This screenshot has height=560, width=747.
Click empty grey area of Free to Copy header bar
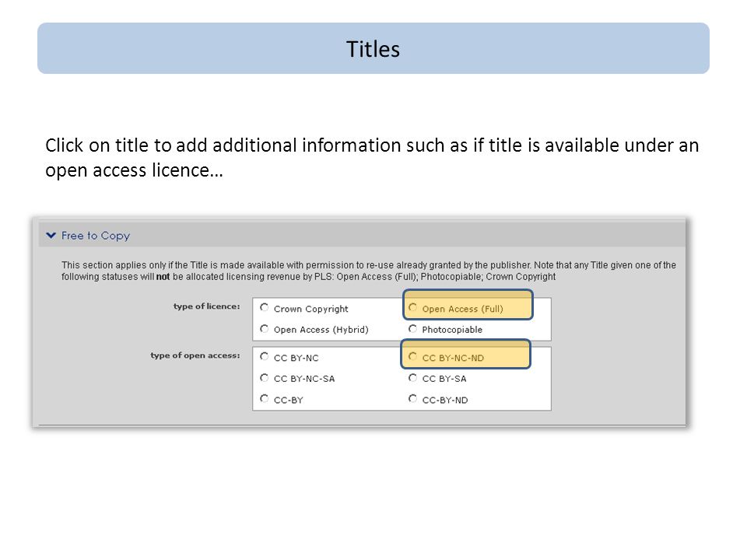(x=405, y=235)
